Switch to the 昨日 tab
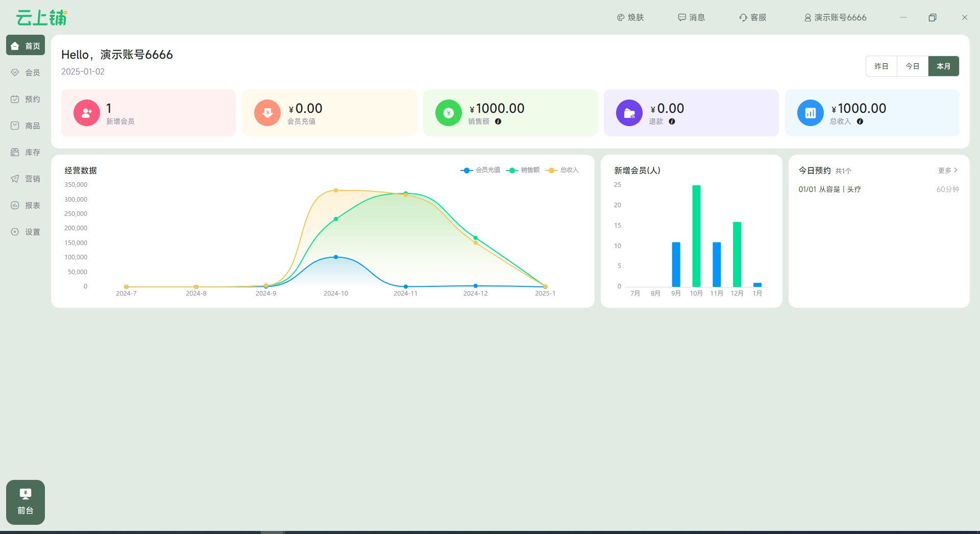The image size is (980, 534). pyautogui.click(x=881, y=66)
